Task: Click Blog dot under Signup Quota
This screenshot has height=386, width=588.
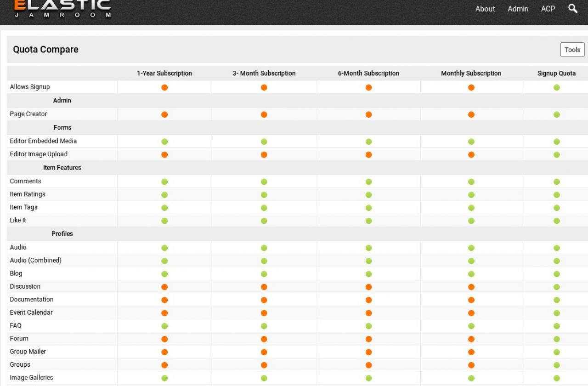Action: click(556, 274)
